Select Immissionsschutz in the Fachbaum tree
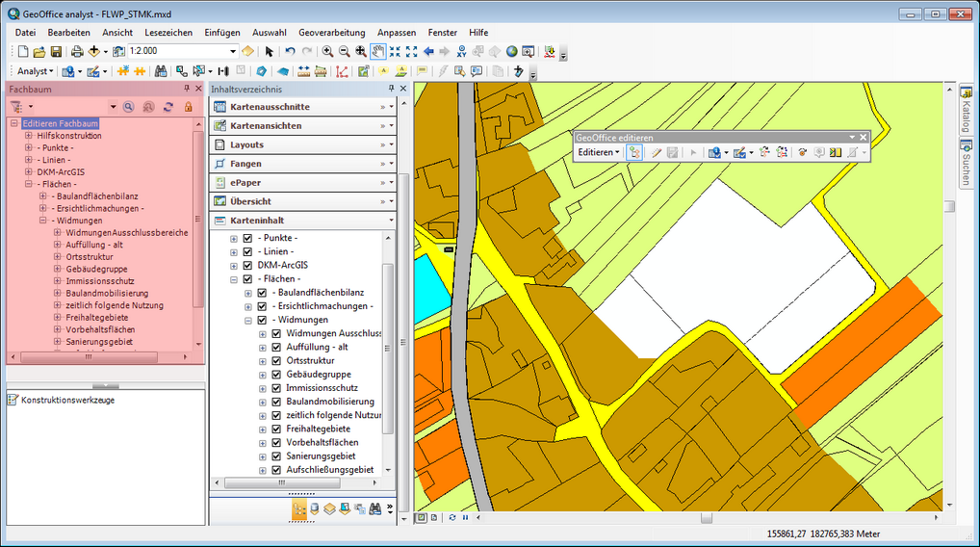The height and width of the screenshot is (547, 980). (100, 280)
